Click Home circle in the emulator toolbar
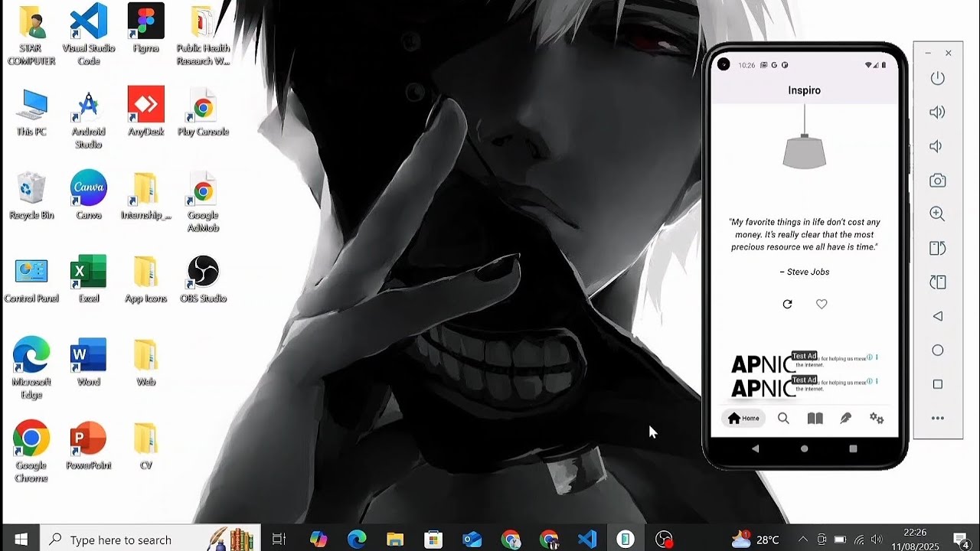This screenshot has width=980, height=551. (937, 350)
